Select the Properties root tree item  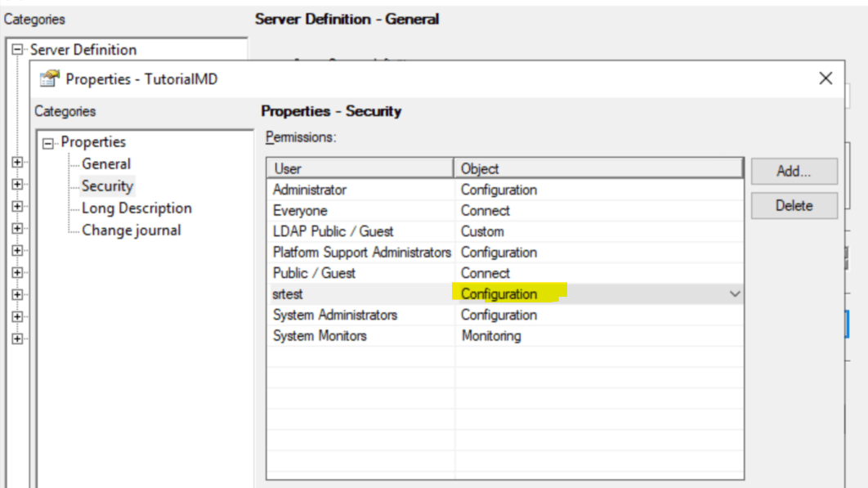(x=93, y=141)
